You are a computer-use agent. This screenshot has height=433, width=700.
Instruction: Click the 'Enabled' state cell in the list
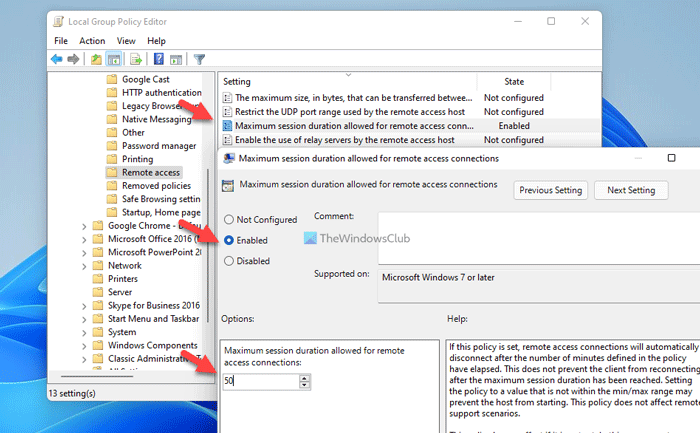click(514, 126)
